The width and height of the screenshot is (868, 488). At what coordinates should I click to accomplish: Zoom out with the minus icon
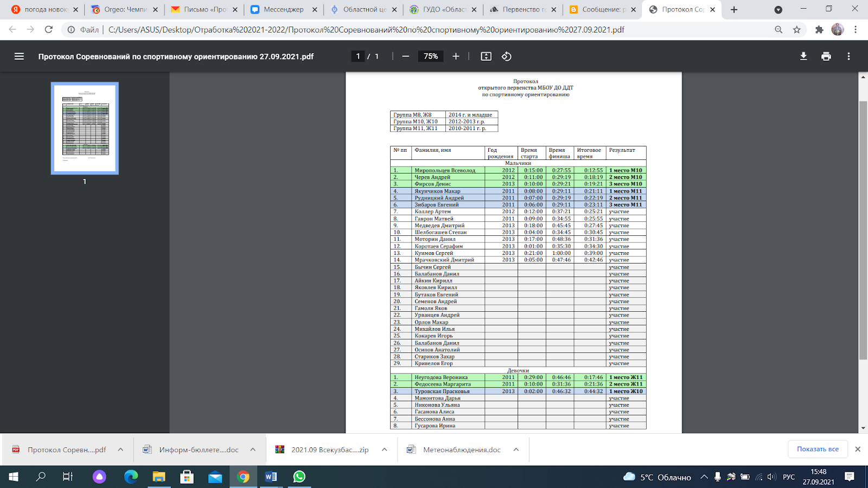pyautogui.click(x=405, y=56)
